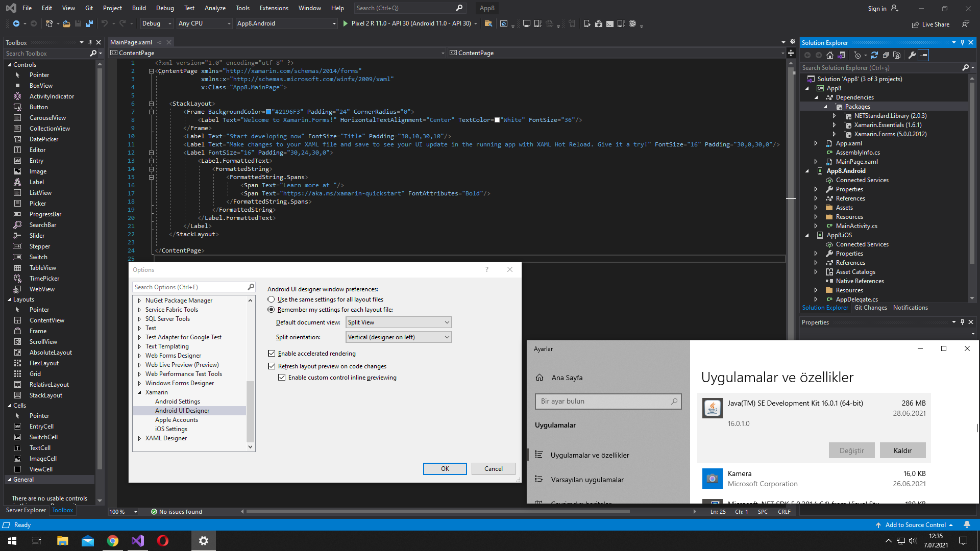Open the Analyze menu
The image size is (980, 551).
[x=215, y=8]
